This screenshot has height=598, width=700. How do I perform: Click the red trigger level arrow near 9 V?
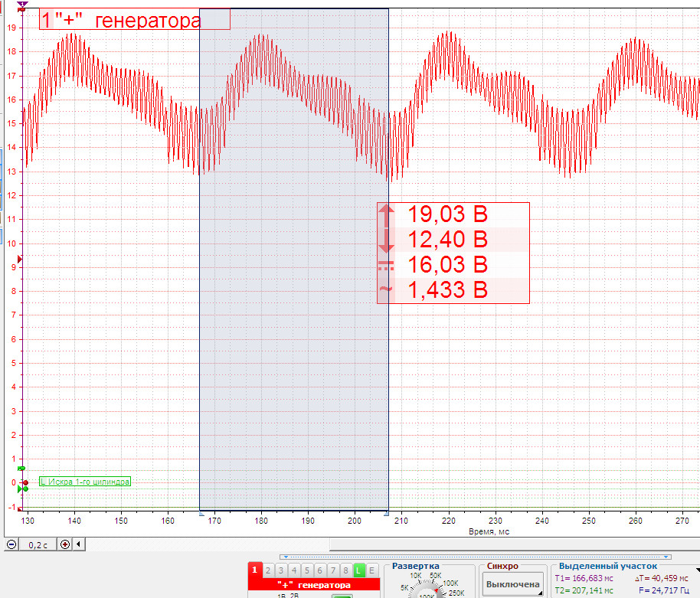20,260
